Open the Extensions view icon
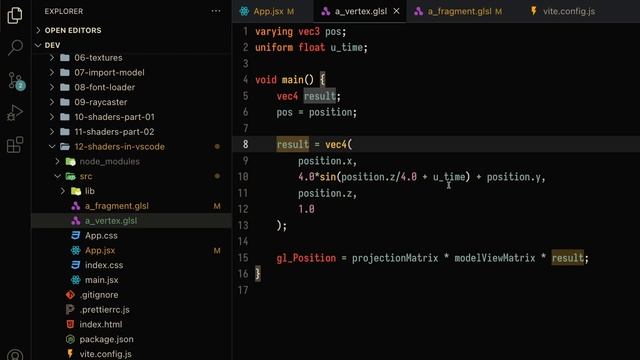 (15, 145)
